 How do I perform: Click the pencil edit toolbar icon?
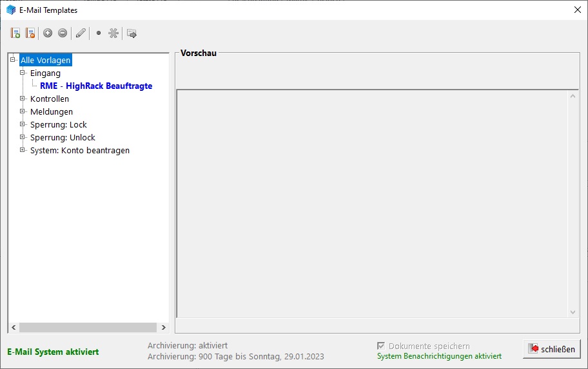tap(81, 33)
